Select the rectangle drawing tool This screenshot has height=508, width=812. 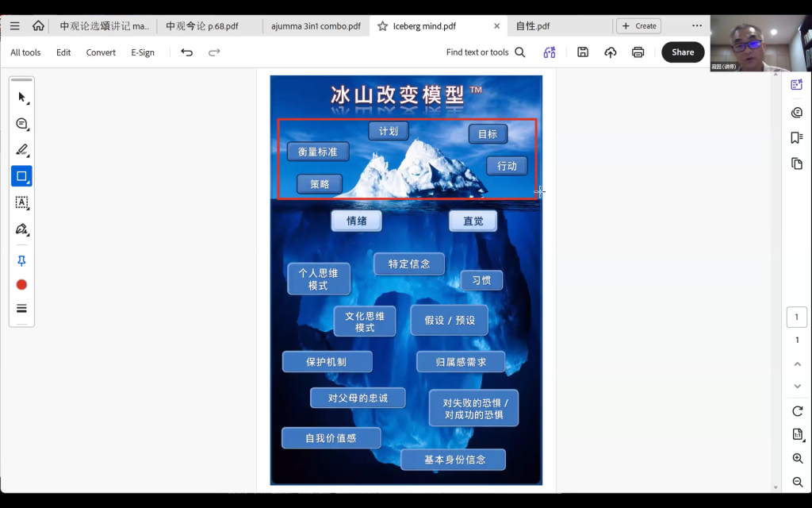21,176
